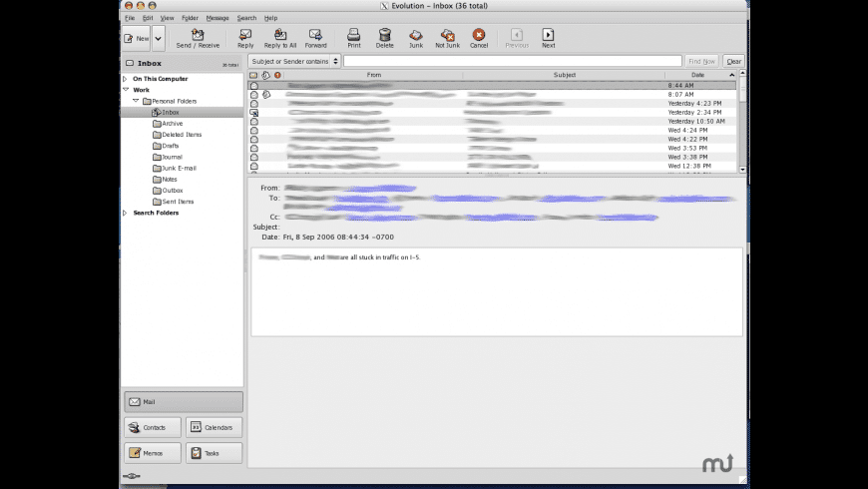This screenshot has height=489, width=868.
Task: Switch to the Mail component
Action: pyautogui.click(x=184, y=402)
